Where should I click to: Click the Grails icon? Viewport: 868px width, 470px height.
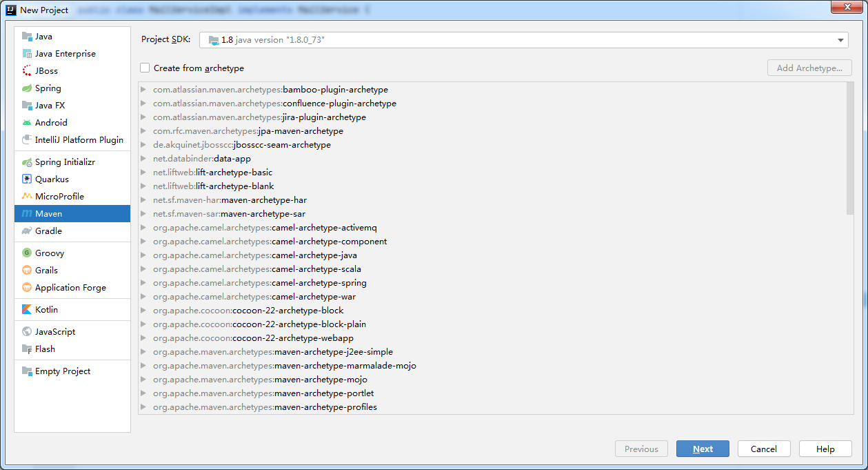pyautogui.click(x=27, y=271)
